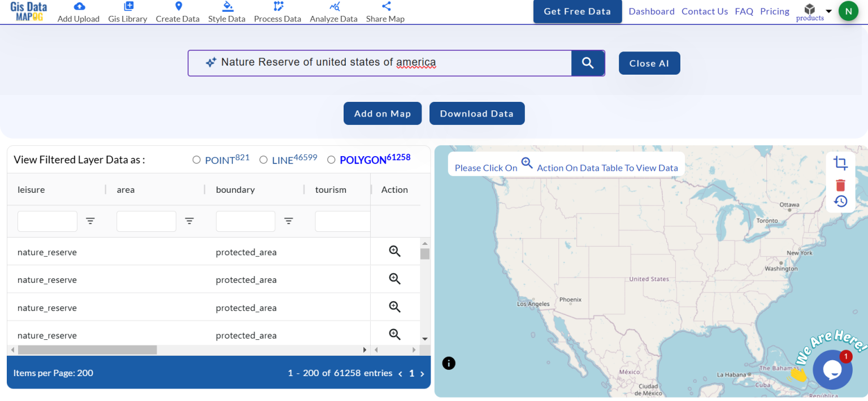
Task: Open the chat support bubble
Action: coord(832,369)
